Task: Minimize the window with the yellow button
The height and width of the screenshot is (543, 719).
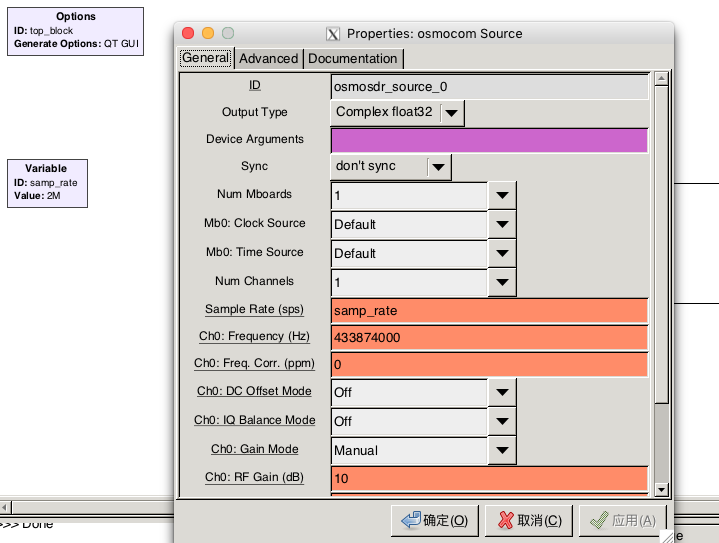Action: [208, 33]
